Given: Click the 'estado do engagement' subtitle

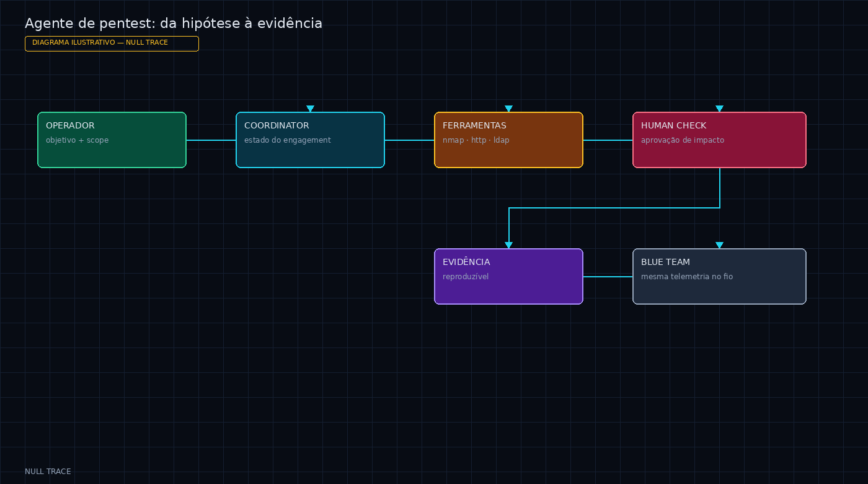Looking at the screenshot, I should click(288, 140).
